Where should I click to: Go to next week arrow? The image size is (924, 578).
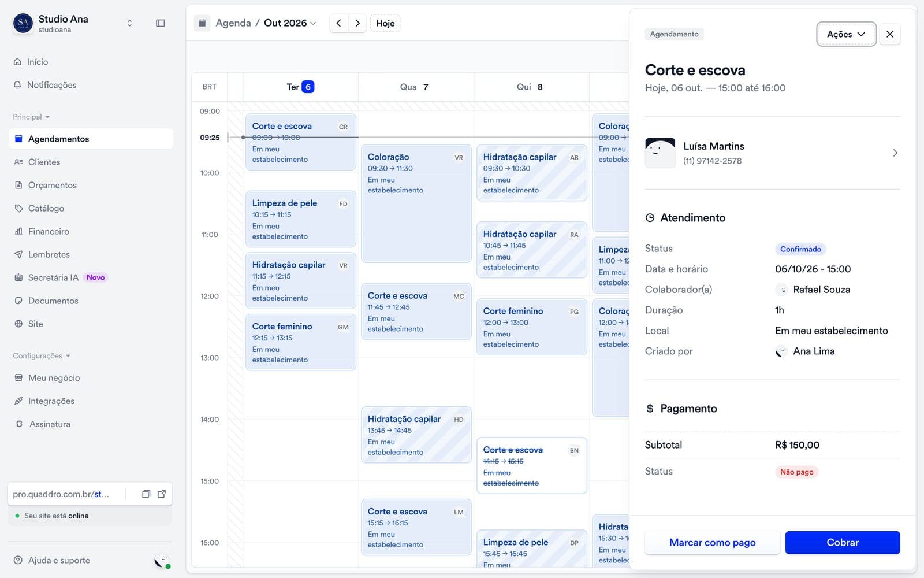point(357,23)
